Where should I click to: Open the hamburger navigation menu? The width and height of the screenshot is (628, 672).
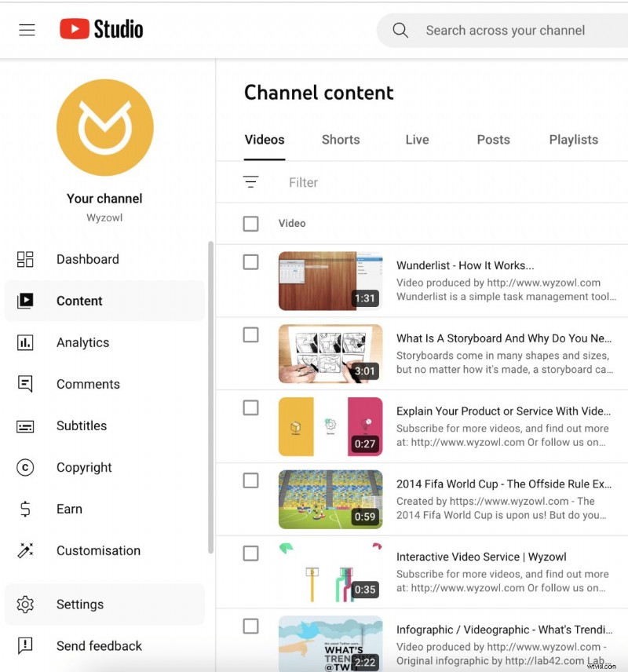point(27,30)
